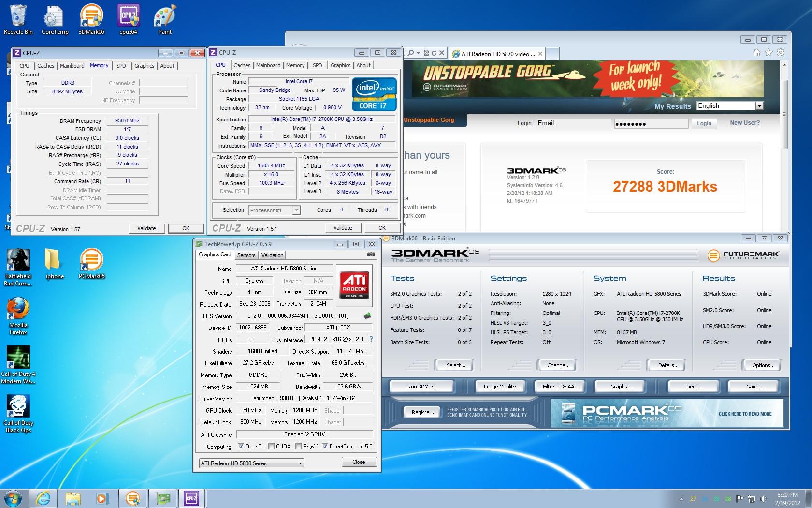The width and height of the screenshot is (812, 508).
Task: Open the CoreTemp desktop shortcut
Action: [x=55, y=19]
